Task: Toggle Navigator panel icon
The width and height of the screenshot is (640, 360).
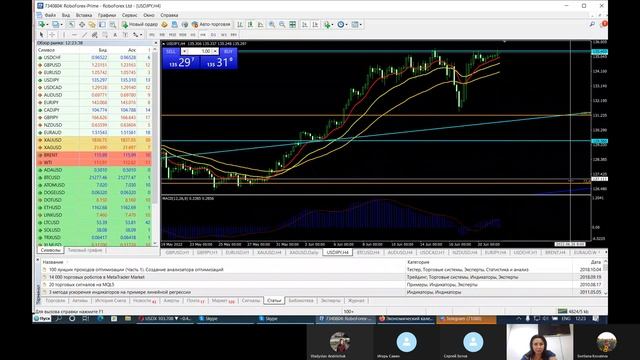Action: click(92, 24)
